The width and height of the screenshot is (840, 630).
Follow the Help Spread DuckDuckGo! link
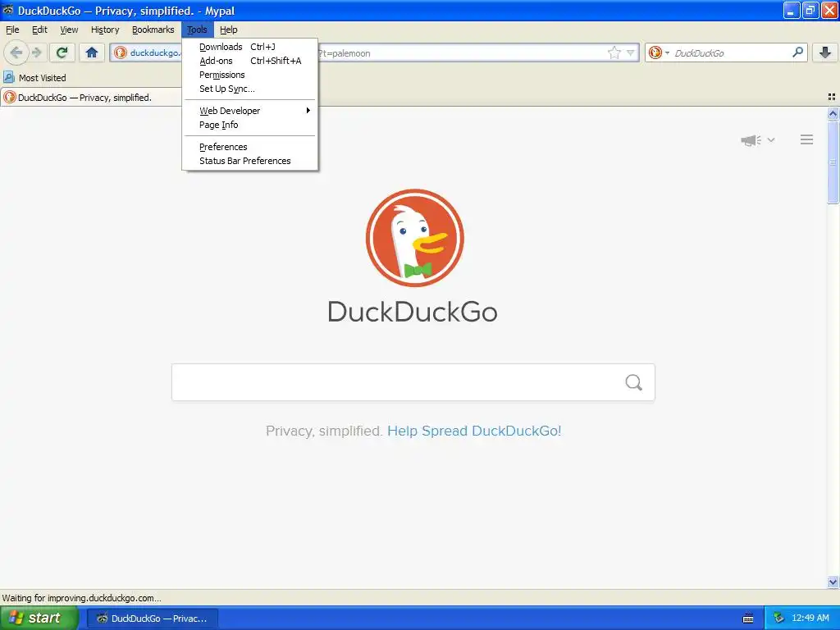coord(474,431)
